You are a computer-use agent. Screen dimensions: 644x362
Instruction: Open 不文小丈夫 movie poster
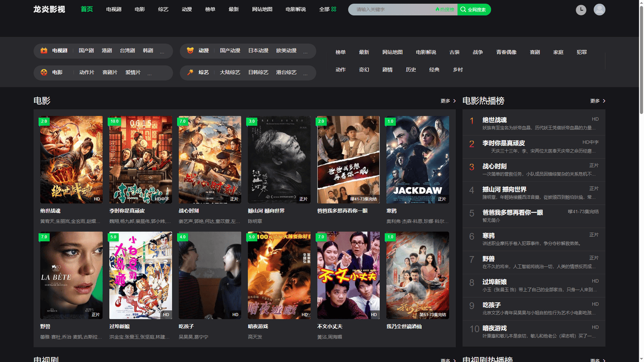coord(348,275)
